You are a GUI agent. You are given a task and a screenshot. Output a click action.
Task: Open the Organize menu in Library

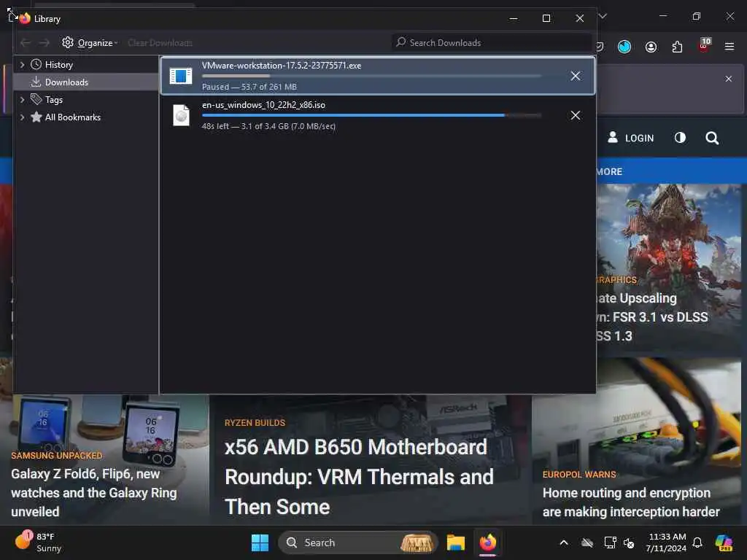tap(90, 43)
